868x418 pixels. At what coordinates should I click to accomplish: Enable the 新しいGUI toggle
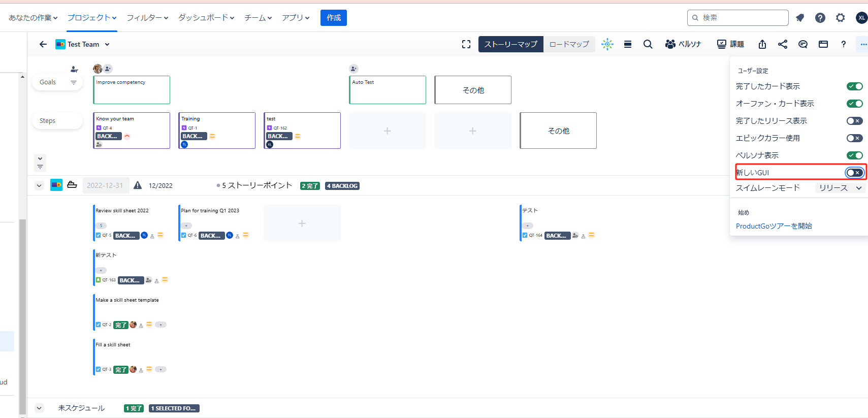pyautogui.click(x=854, y=173)
